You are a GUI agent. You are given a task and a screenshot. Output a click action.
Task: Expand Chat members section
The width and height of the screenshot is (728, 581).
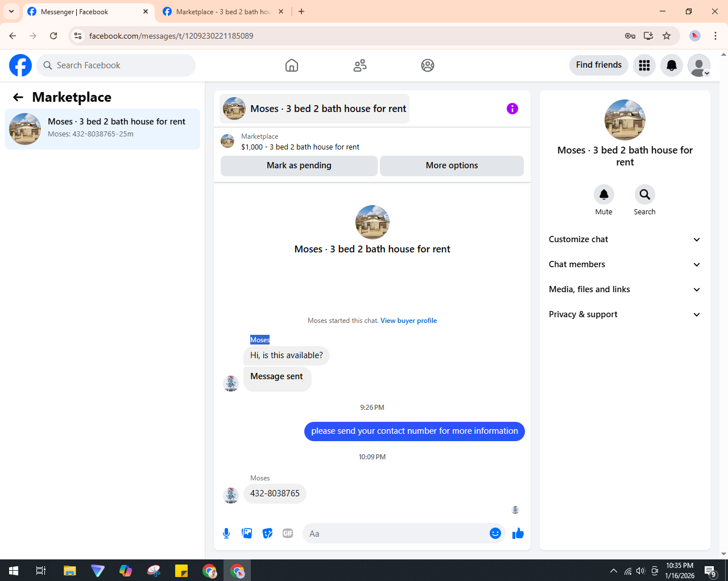coord(625,264)
